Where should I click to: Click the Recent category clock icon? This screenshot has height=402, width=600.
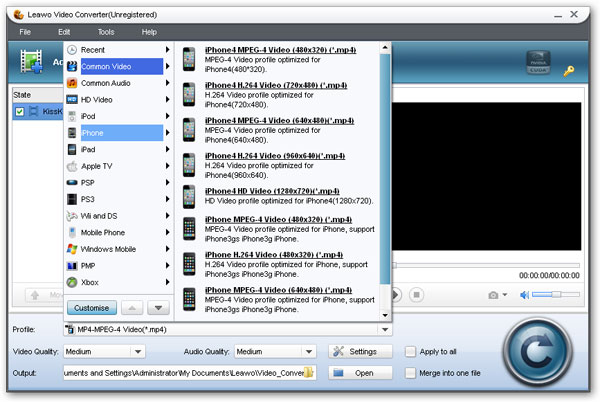click(x=72, y=50)
